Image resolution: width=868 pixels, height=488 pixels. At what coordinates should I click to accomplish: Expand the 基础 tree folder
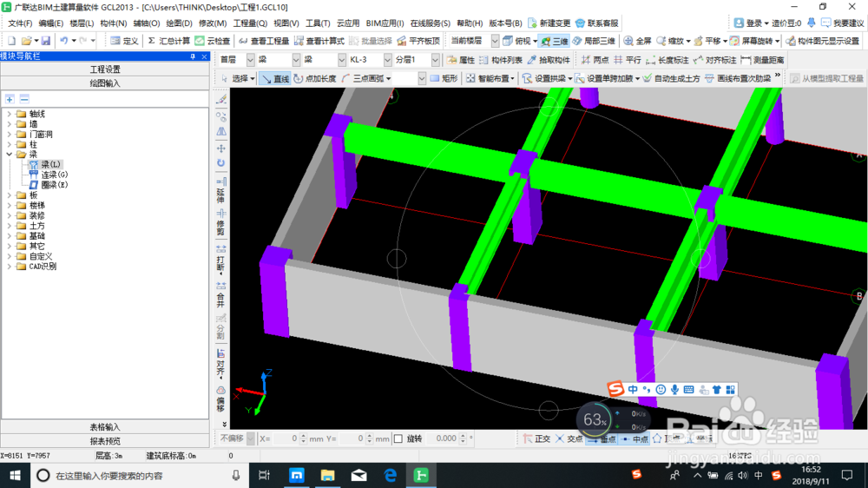tap(9, 236)
